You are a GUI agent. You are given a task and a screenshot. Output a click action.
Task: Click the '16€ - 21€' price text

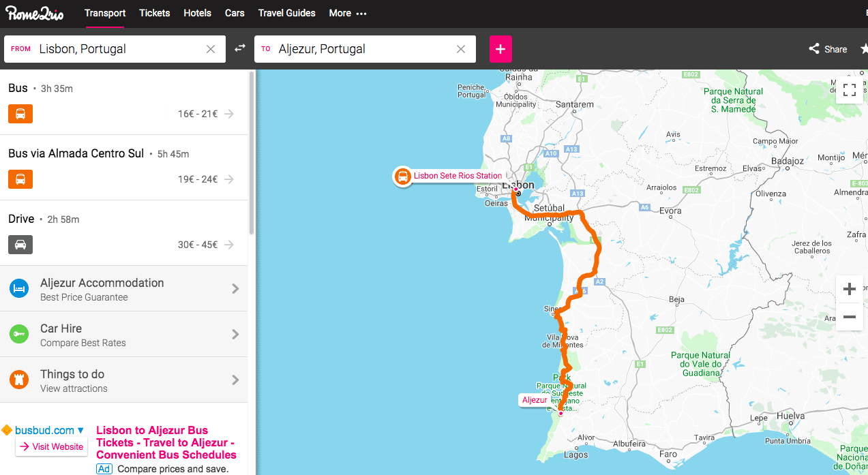click(198, 114)
